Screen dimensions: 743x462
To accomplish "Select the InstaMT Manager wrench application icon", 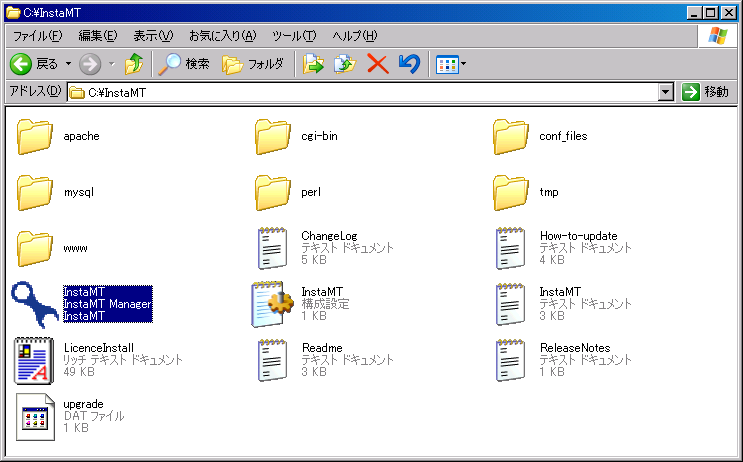I will coord(35,305).
